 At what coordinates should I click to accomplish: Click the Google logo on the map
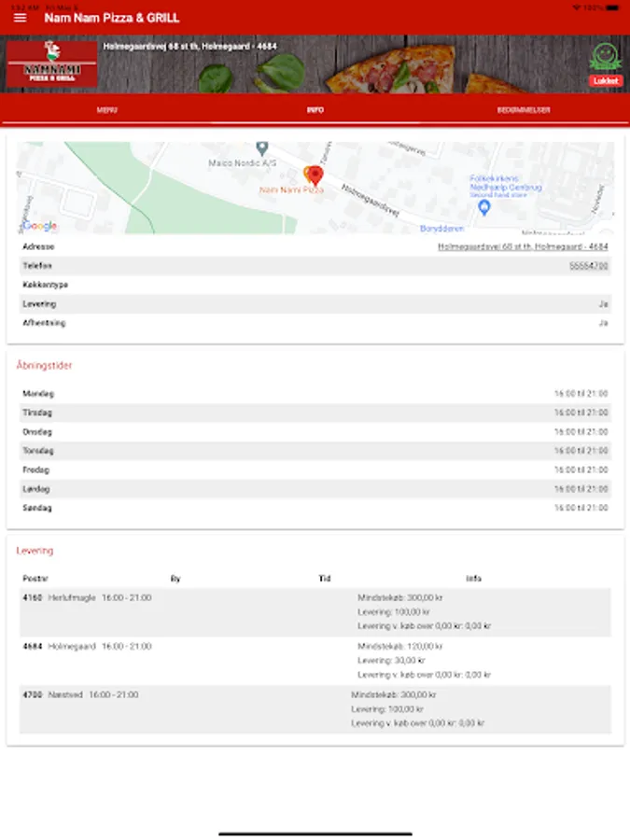[x=39, y=226]
